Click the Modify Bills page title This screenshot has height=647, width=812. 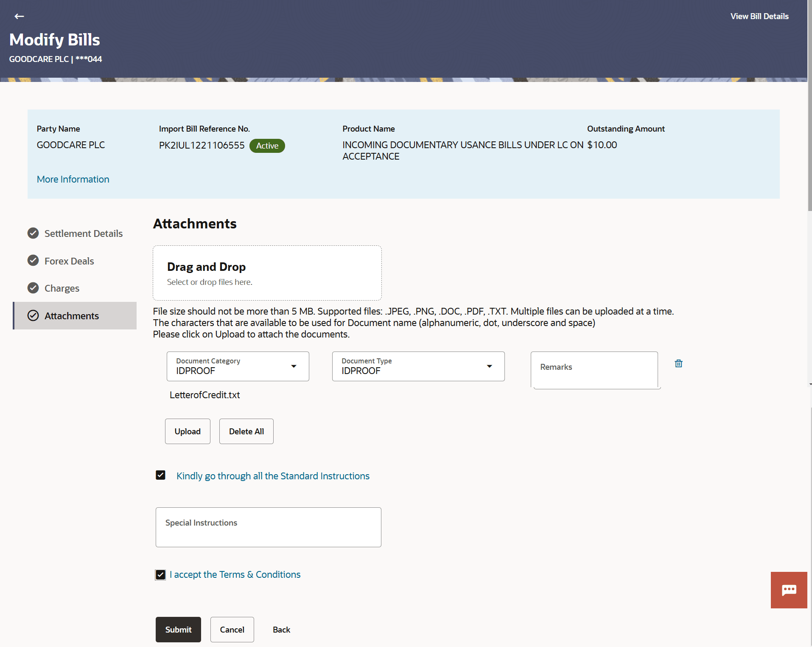coord(55,39)
